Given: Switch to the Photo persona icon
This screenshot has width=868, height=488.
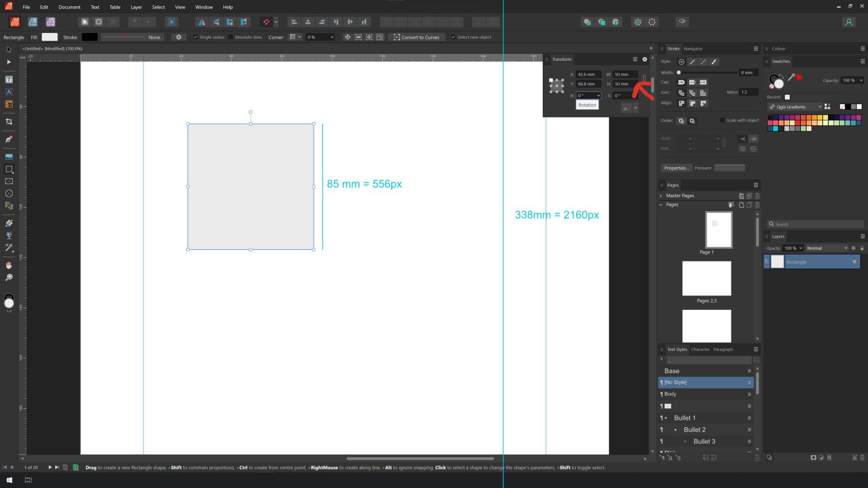Looking at the screenshot, I should click(x=50, y=22).
